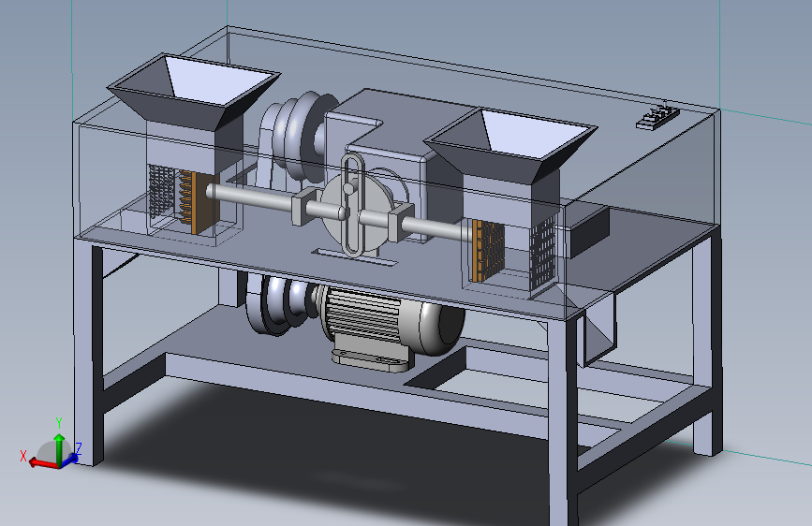Pick the left perforated mesh screen
812x526 pixels.
161,191
